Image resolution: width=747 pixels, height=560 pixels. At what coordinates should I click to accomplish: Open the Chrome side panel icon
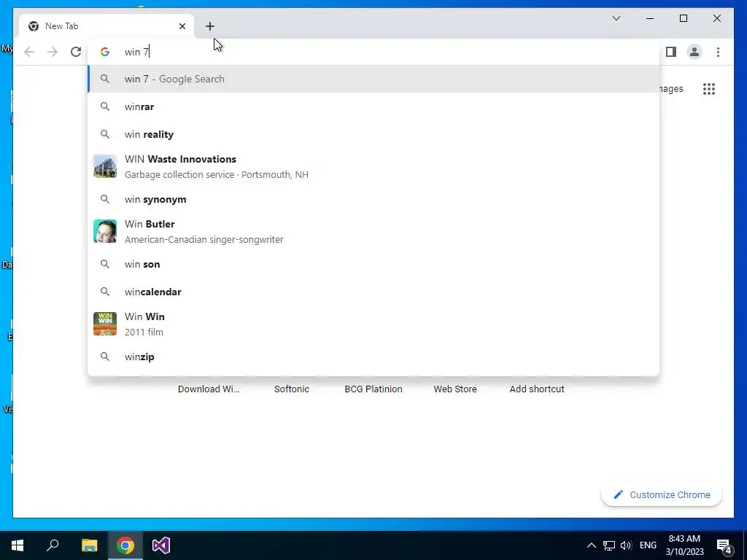pyautogui.click(x=671, y=52)
